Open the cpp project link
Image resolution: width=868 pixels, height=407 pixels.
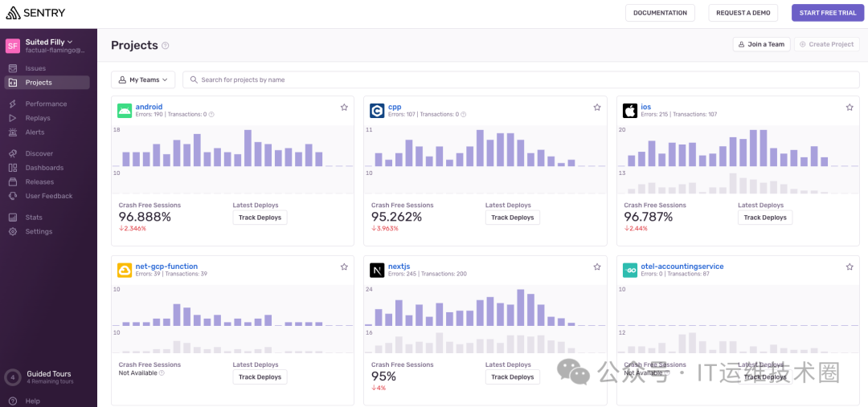[395, 107]
